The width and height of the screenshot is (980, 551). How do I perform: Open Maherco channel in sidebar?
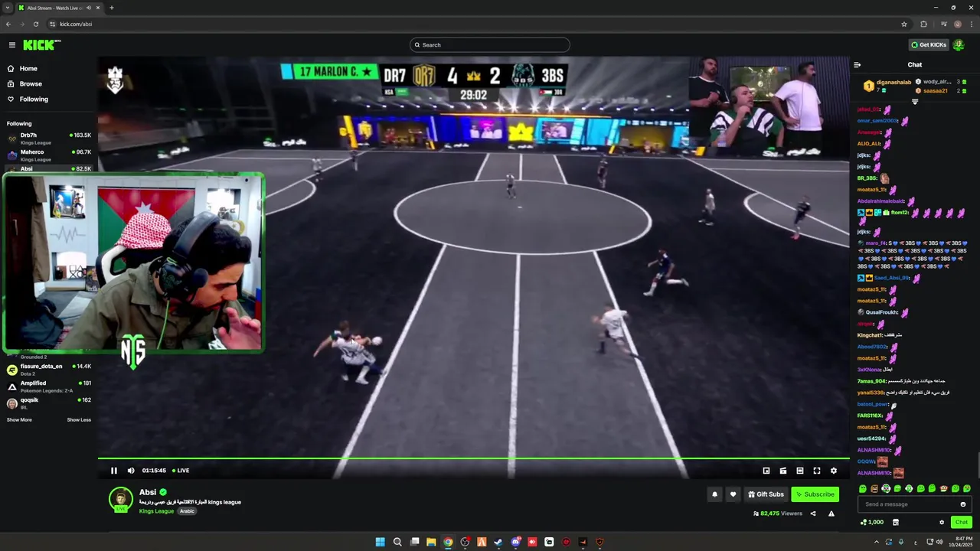(49, 155)
